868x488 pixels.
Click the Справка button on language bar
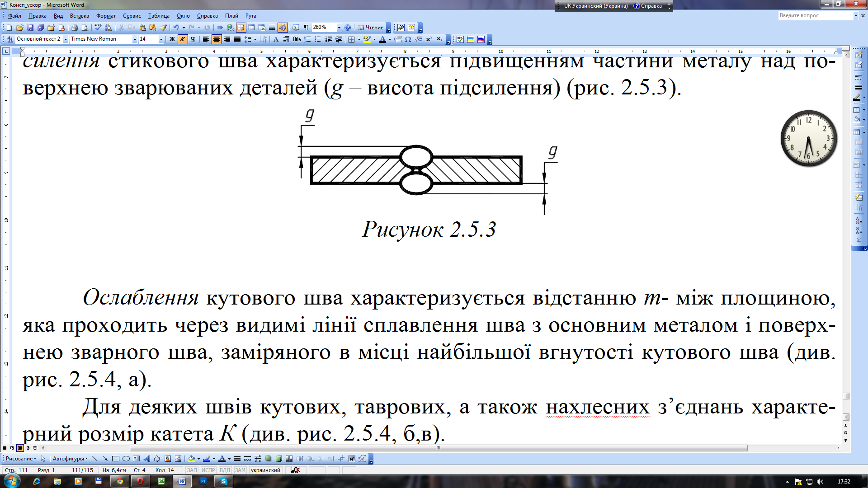648,6
